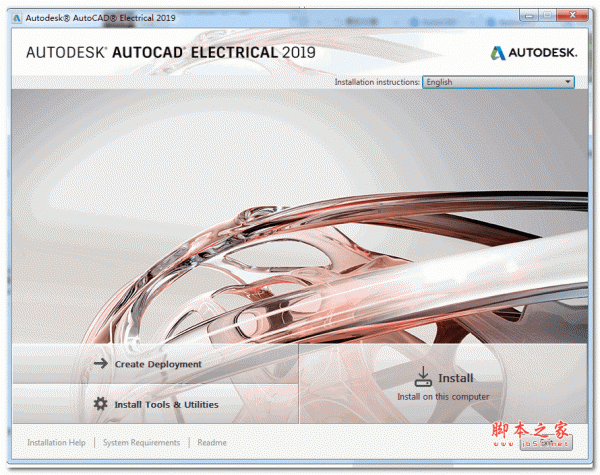
Task: Close the installer window
Action: click(x=572, y=15)
